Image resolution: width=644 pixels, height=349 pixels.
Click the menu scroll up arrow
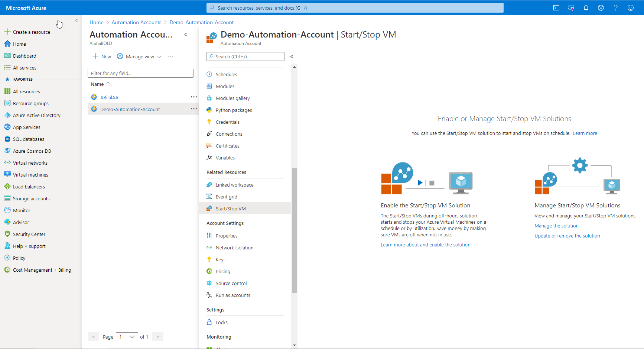click(294, 67)
